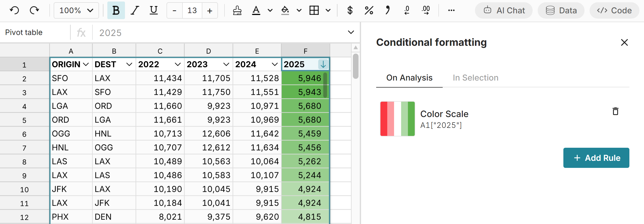Apply currency dollar format
Viewport: 644px width, 224px height.
(350, 11)
